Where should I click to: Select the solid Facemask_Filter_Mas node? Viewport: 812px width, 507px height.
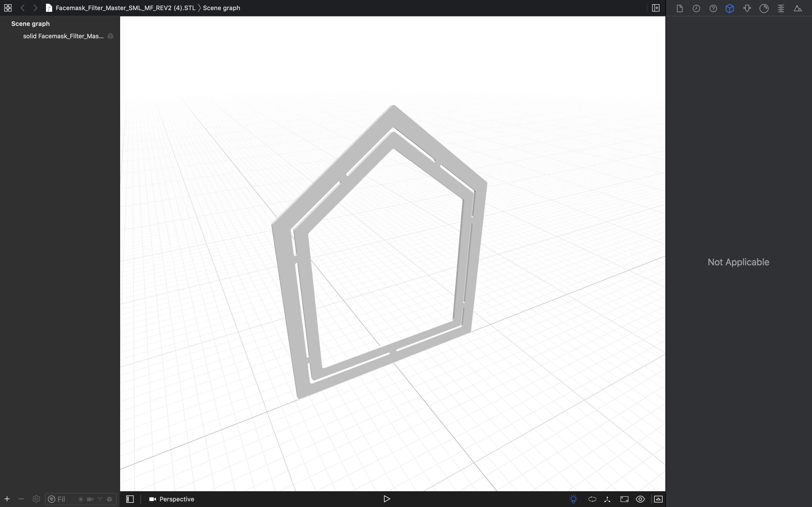click(x=63, y=36)
